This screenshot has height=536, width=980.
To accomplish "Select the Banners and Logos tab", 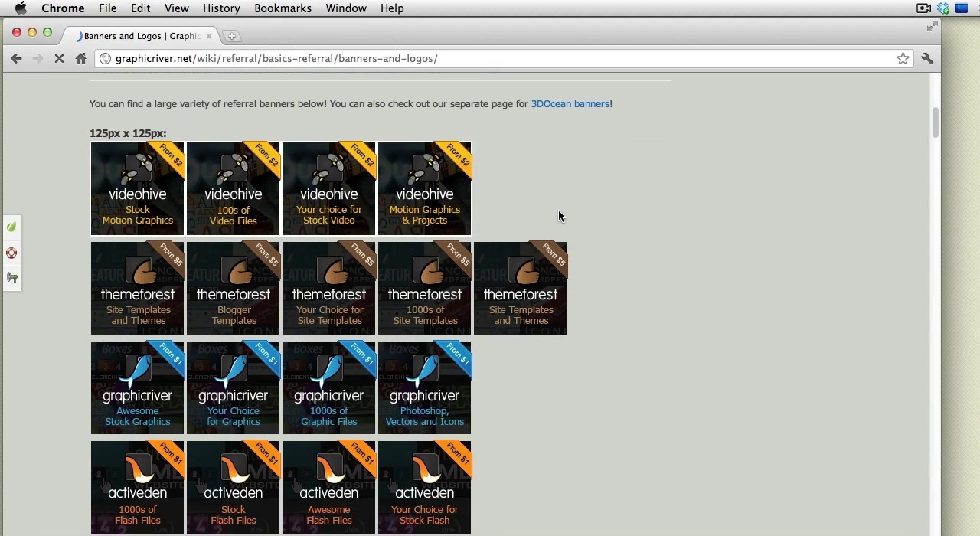I will [142, 36].
